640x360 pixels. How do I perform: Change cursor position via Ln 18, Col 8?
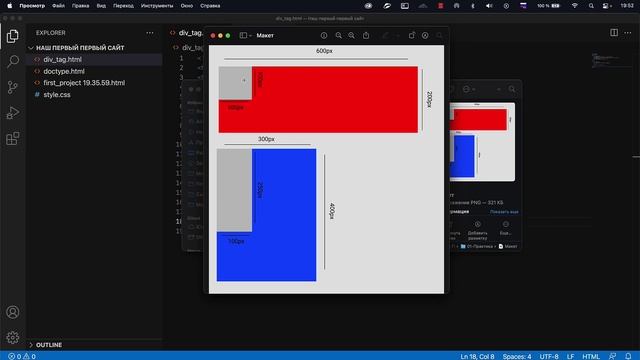[477, 356]
